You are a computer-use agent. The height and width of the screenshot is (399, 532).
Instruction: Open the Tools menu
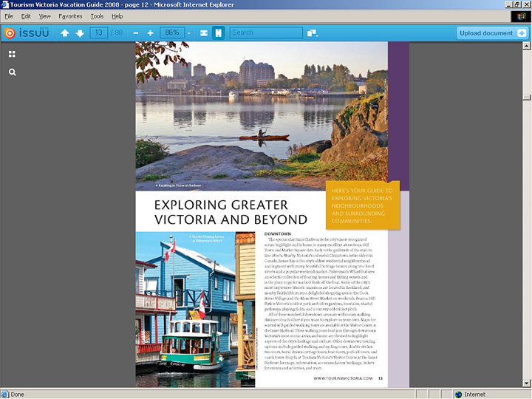click(97, 16)
